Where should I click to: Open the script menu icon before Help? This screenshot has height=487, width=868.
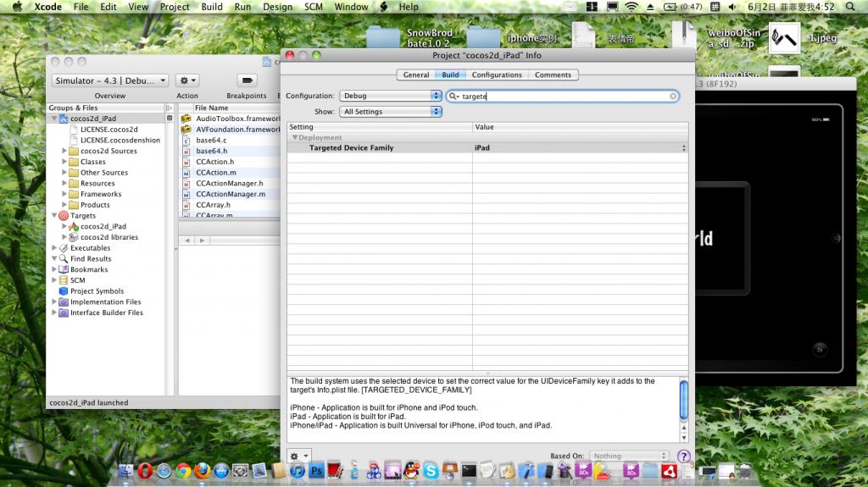(x=384, y=7)
